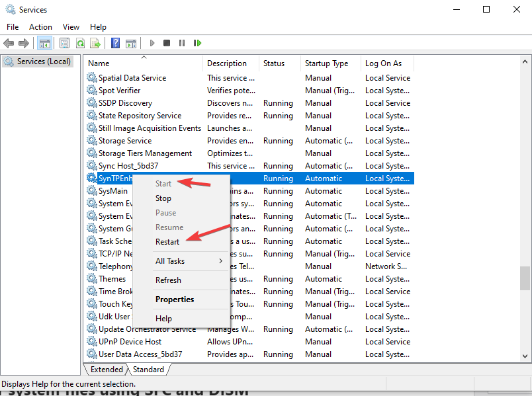Screen dimensions: 532x396
Task: Click 'Verifies pote...' description cell
Action: coord(231,91)
